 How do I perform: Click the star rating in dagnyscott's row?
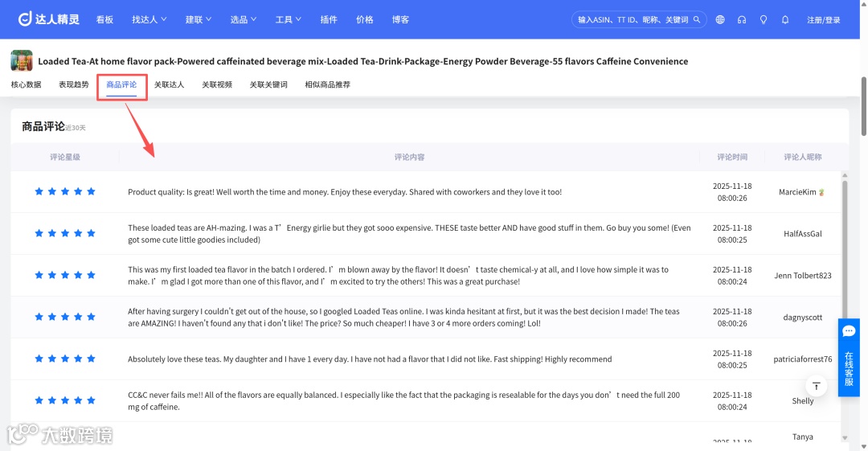pos(65,317)
